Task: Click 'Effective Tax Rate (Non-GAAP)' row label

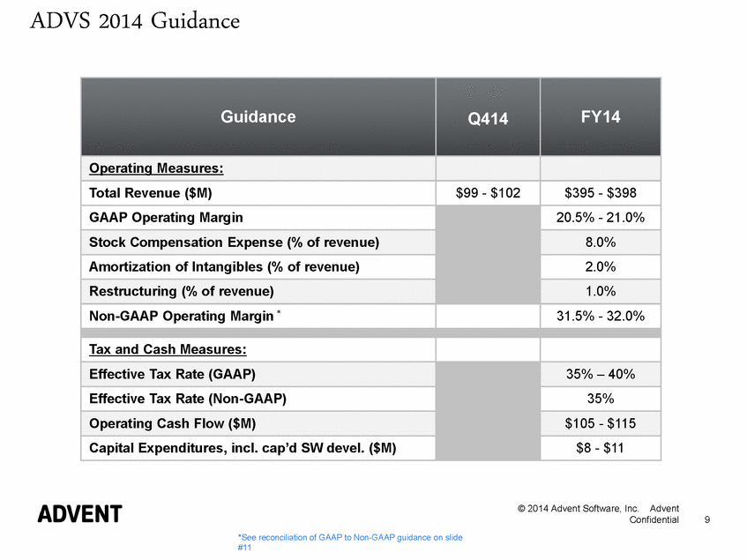Action: point(188,399)
